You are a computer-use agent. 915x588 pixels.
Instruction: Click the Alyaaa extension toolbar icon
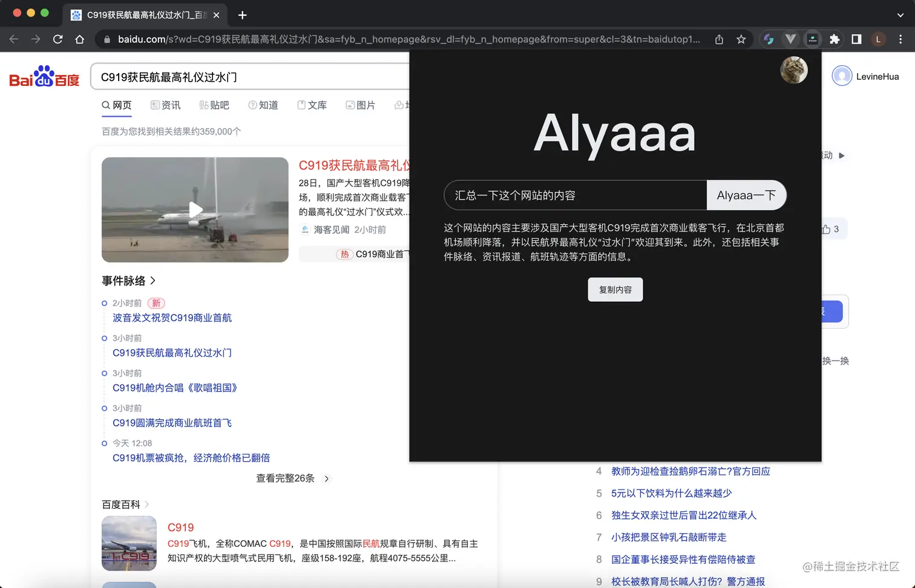[x=812, y=39]
